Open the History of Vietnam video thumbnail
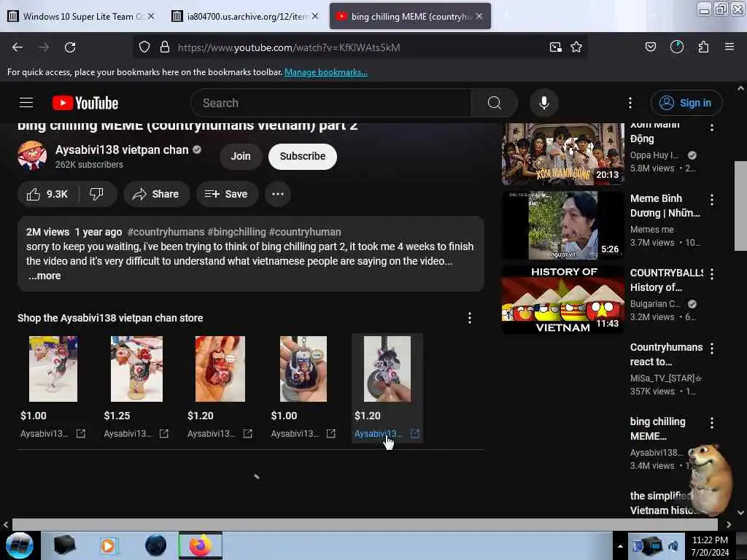Image resolution: width=747 pixels, height=560 pixels. (x=563, y=300)
